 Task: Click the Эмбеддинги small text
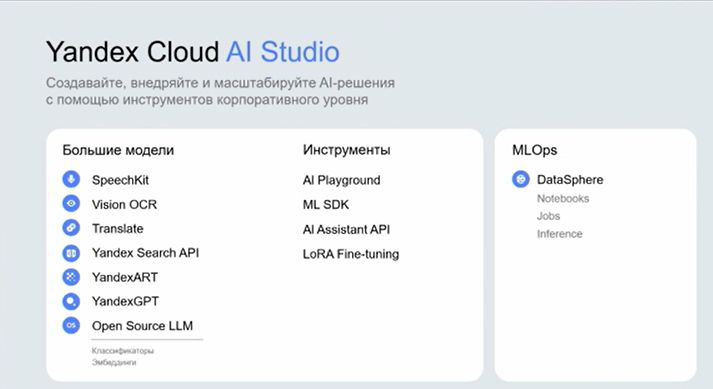[x=114, y=363]
